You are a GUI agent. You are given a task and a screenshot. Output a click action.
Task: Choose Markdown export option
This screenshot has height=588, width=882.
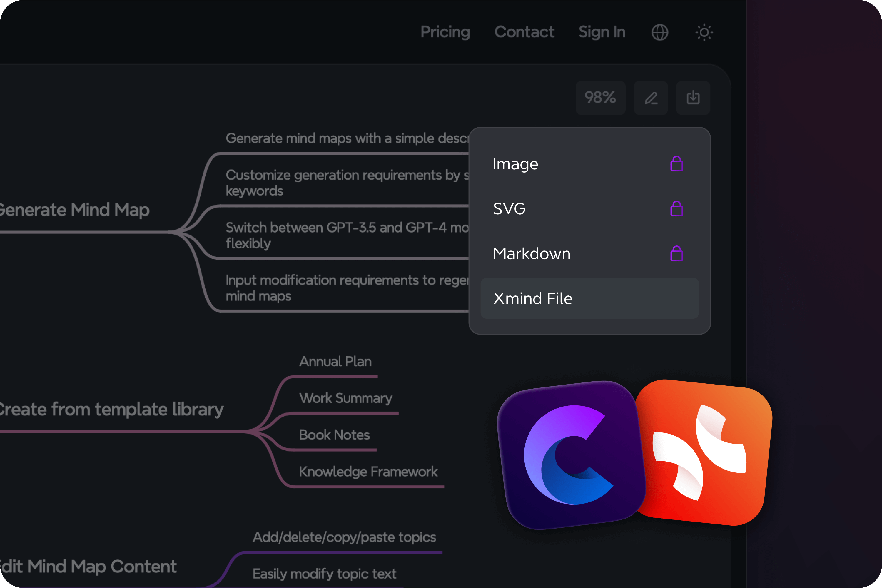coord(531,253)
